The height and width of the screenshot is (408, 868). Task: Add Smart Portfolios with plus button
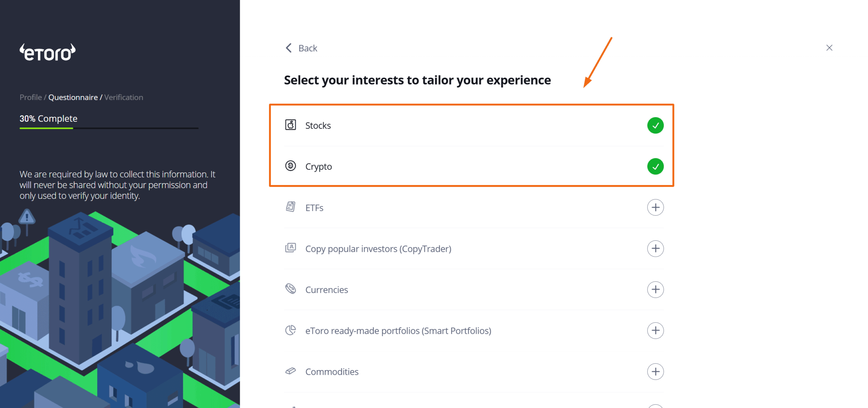tap(655, 331)
